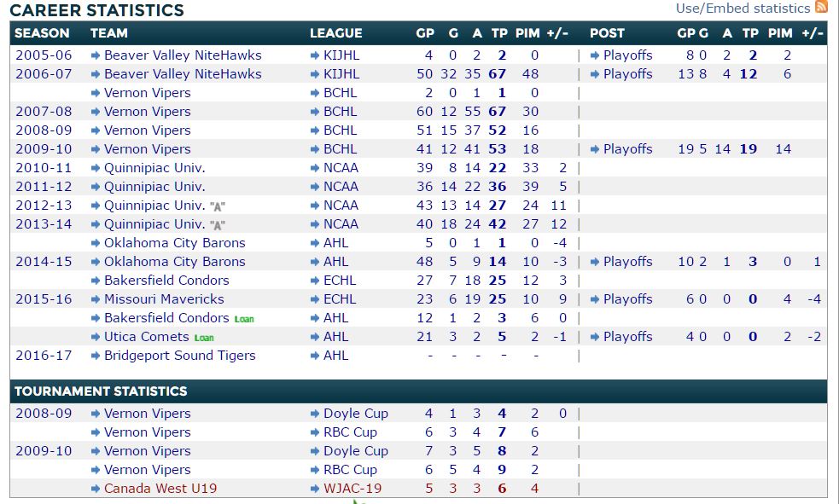Click arrow icon next to WJAC-19 league
The image size is (839, 504).
click(315, 489)
